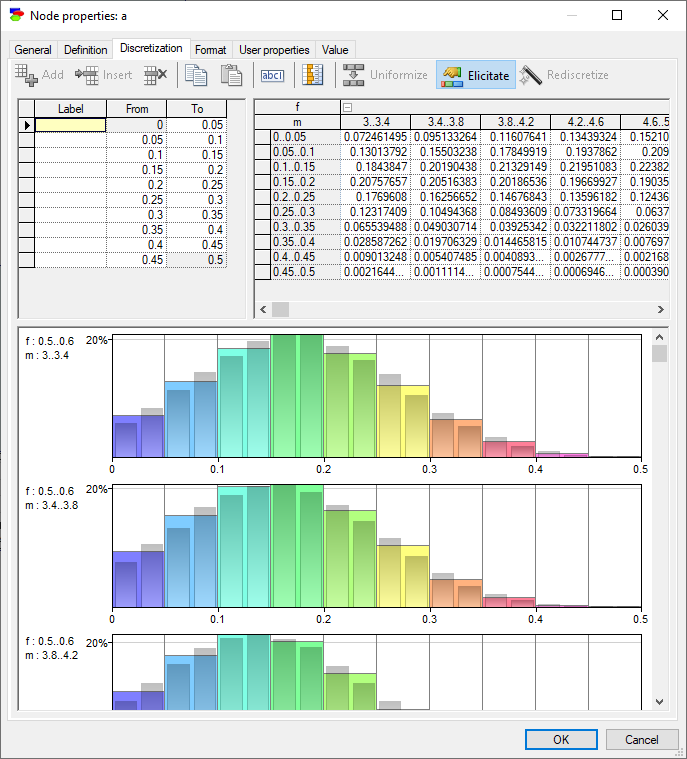The height and width of the screenshot is (759, 687).
Task: Select the row header 0.45..0.5
Action: coord(305,272)
